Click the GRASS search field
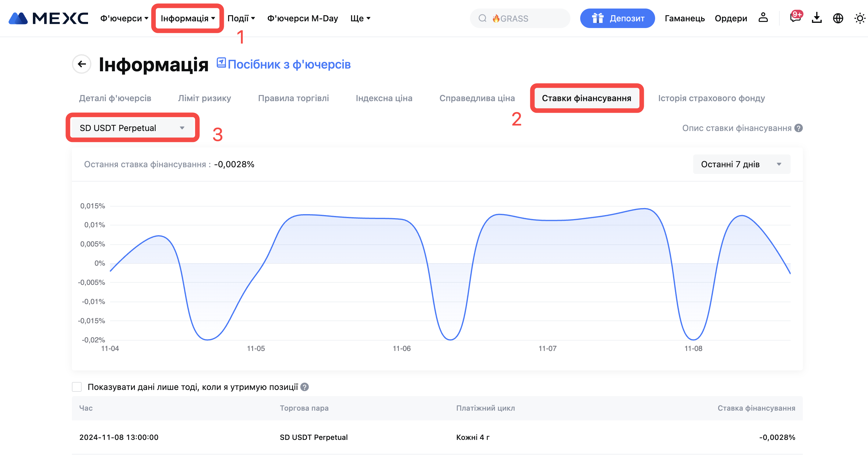 pos(520,18)
